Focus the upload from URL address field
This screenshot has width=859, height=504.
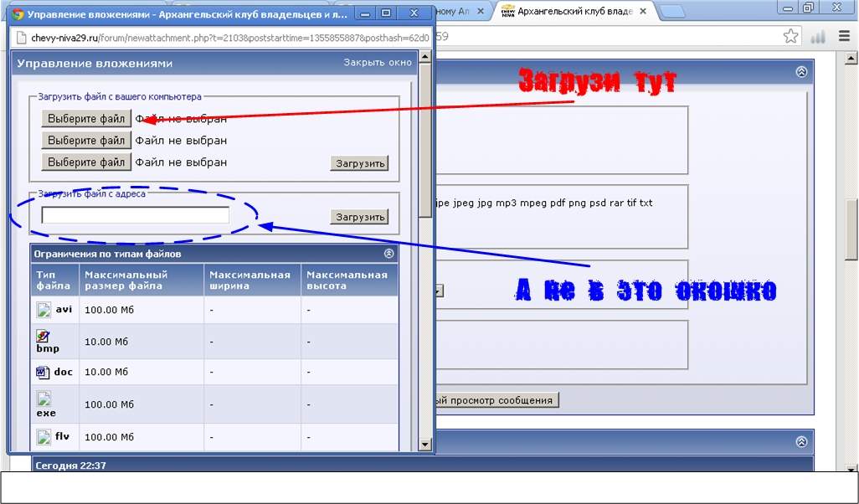coord(135,215)
